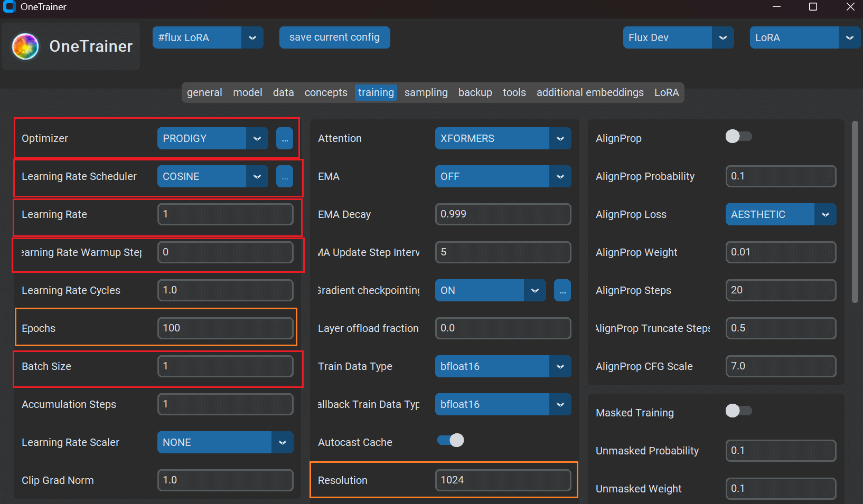Expand the EMA OFF dropdown
This screenshot has width=863, height=504.
503,176
